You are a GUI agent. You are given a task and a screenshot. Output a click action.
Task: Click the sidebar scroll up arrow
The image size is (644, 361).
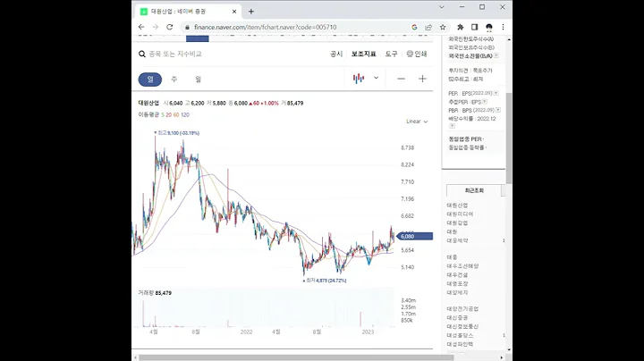[x=509, y=39]
